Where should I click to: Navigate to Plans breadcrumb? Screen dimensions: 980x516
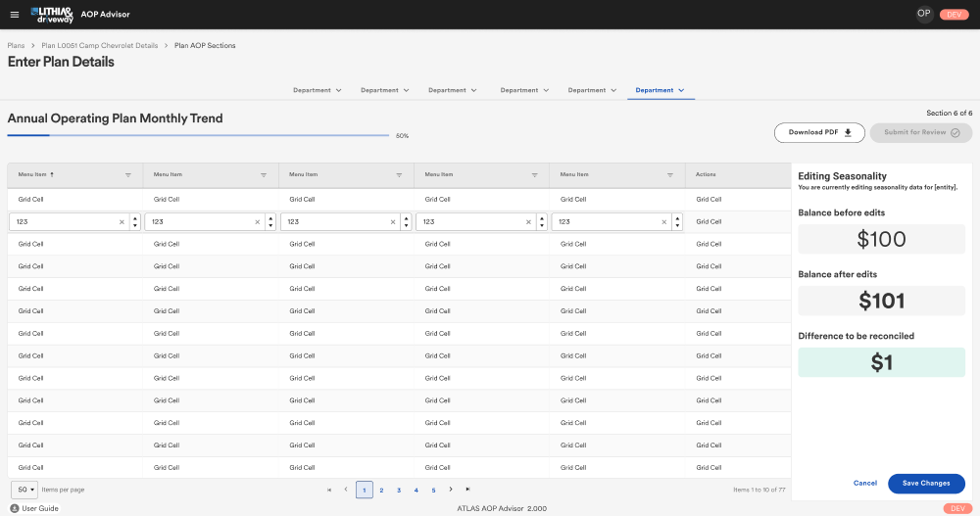tap(16, 46)
